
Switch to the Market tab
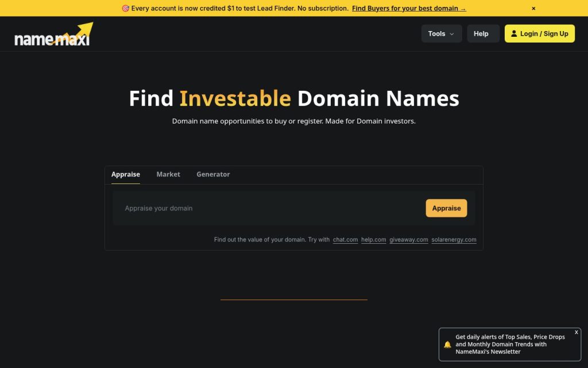(168, 174)
